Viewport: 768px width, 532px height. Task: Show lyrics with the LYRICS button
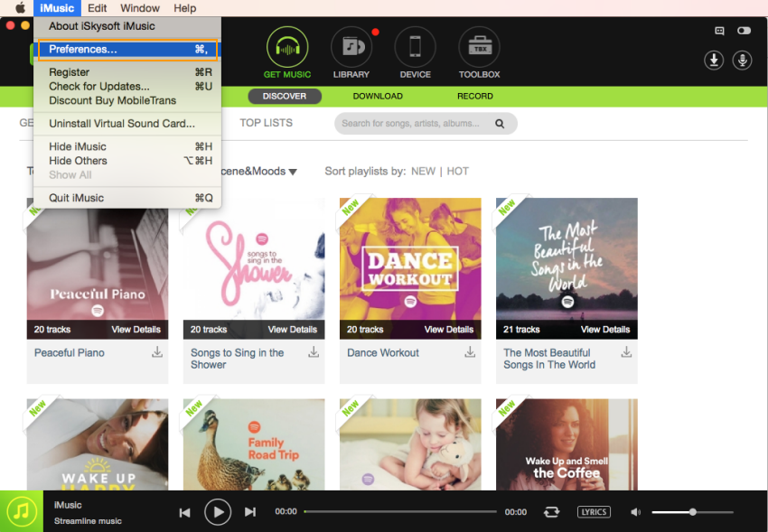(594, 512)
